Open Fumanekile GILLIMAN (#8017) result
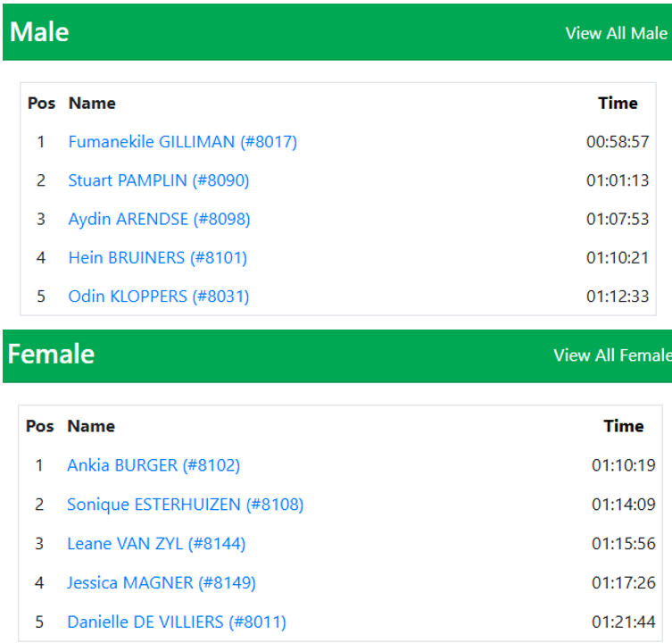 click(x=182, y=141)
